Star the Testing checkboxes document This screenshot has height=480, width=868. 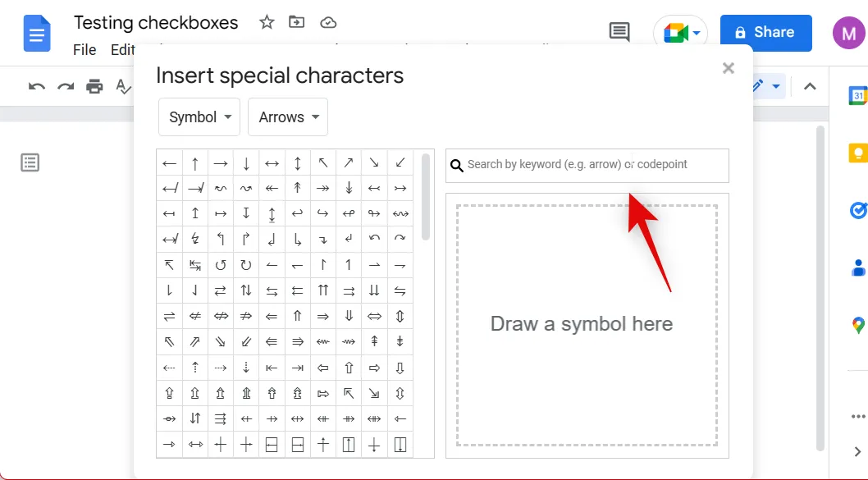tap(267, 22)
